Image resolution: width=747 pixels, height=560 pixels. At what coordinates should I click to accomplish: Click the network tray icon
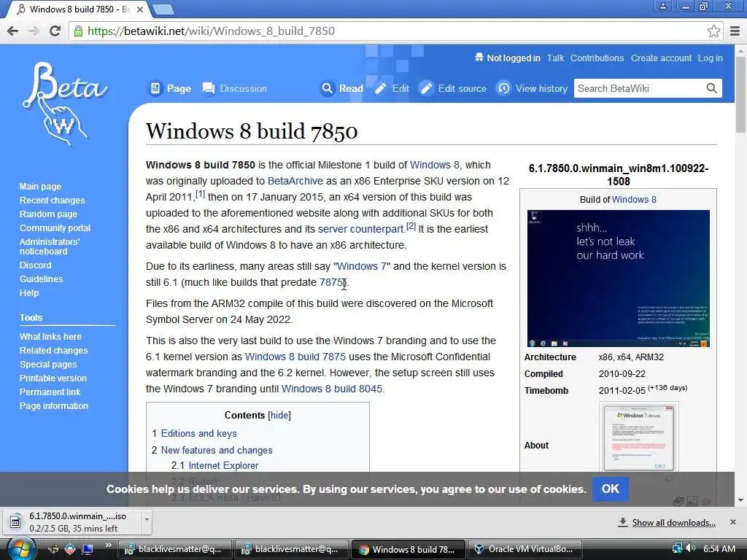point(678,548)
